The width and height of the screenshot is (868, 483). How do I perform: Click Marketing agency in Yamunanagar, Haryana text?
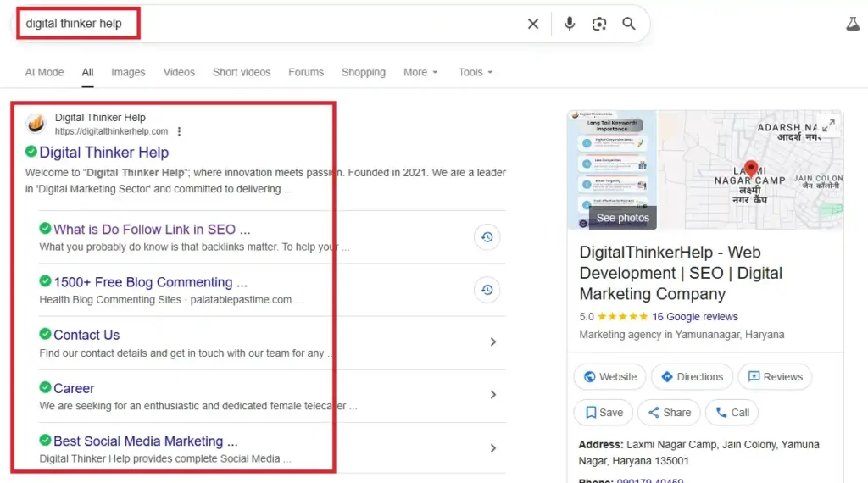tap(682, 335)
